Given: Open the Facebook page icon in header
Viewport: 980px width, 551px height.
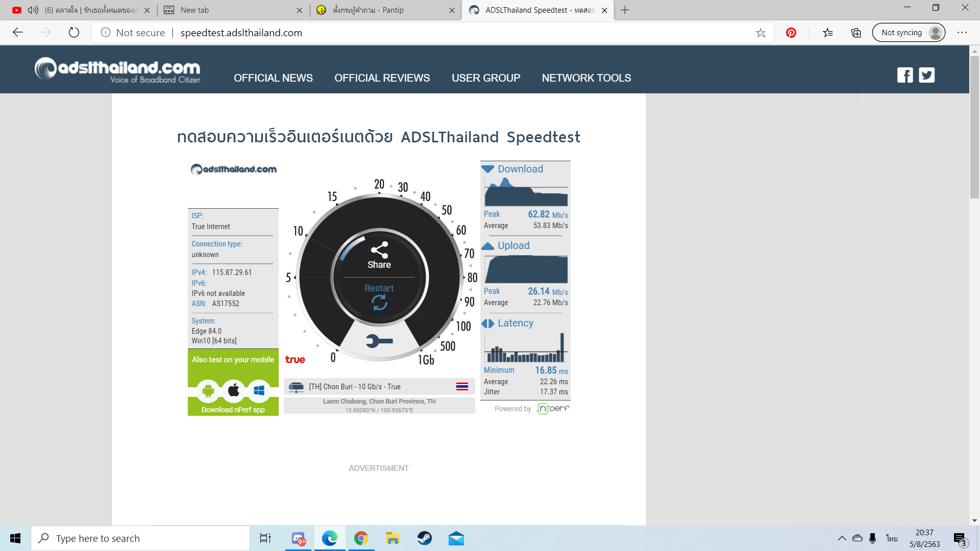Looking at the screenshot, I should tap(905, 75).
